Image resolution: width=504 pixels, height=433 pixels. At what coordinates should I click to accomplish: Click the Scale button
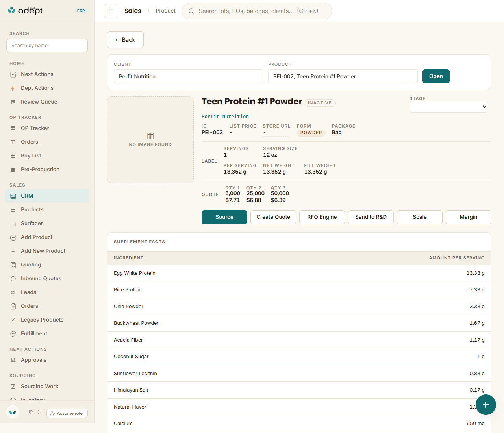pyautogui.click(x=420, y=217)
